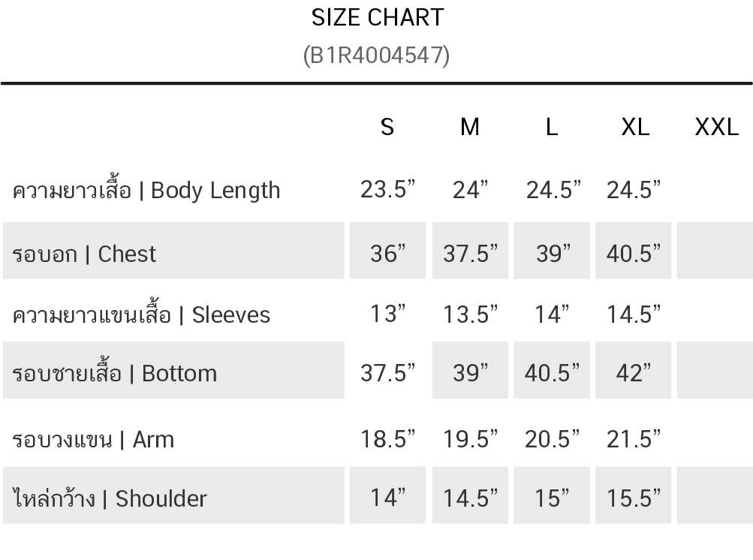
Task: Click the Shoulder row label
Action: 110,498
